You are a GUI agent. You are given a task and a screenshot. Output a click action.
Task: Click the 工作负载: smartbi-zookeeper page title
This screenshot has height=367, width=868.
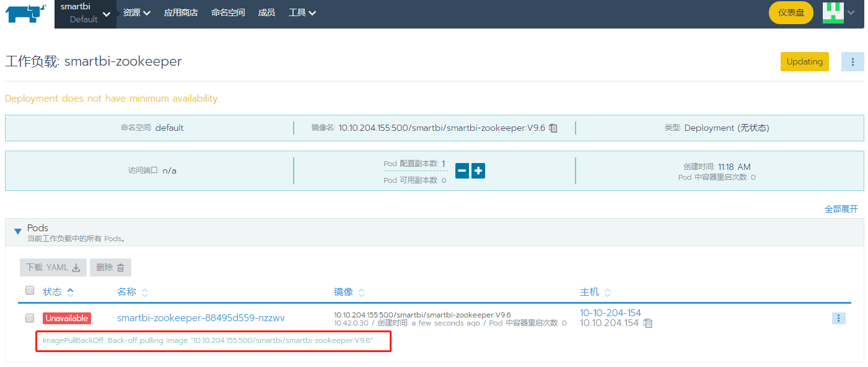click(x=94, y=61)
